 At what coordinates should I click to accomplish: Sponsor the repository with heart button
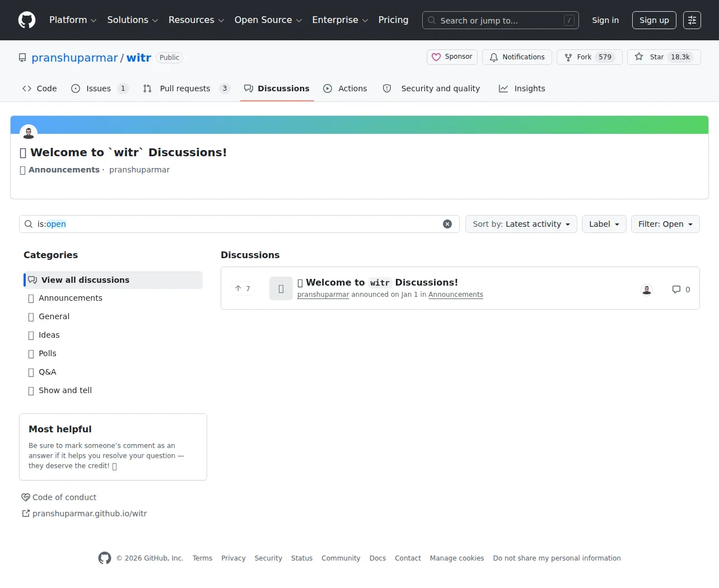pyautogui.click(x=452, y=57)
